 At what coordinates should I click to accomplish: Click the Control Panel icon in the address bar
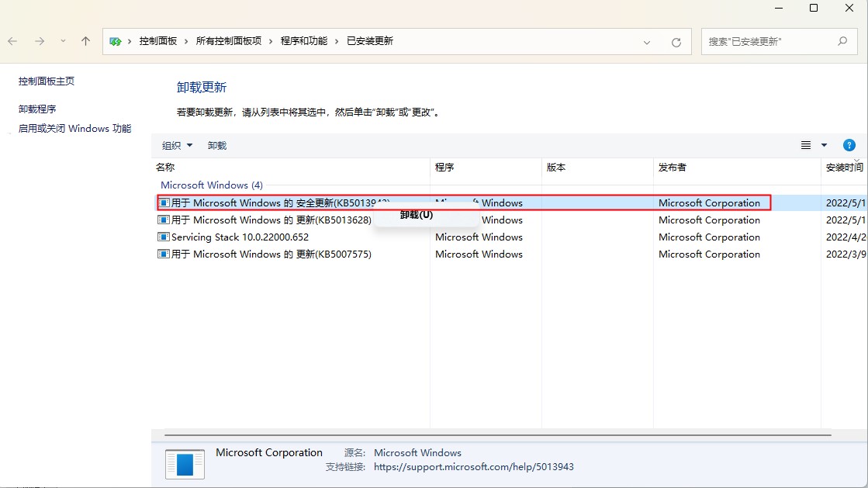pyautogui.click(x=116, y=40)
